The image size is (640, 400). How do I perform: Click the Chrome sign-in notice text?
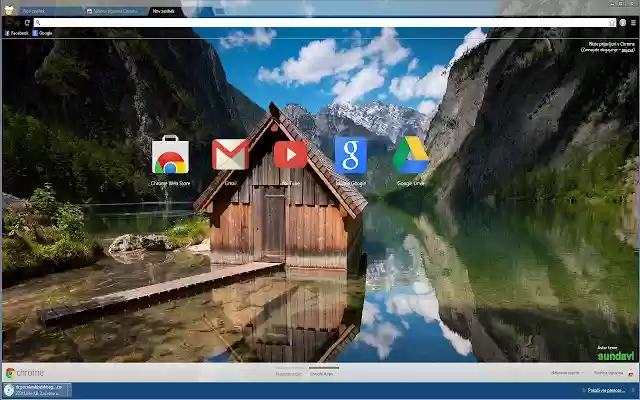coord(608,47)
